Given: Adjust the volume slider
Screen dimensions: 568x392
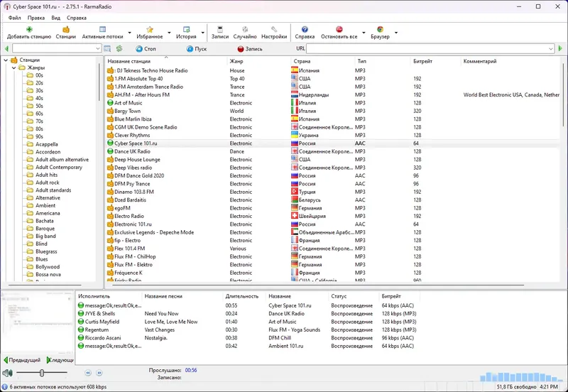Looking at the screenshot, I should 42,373.
